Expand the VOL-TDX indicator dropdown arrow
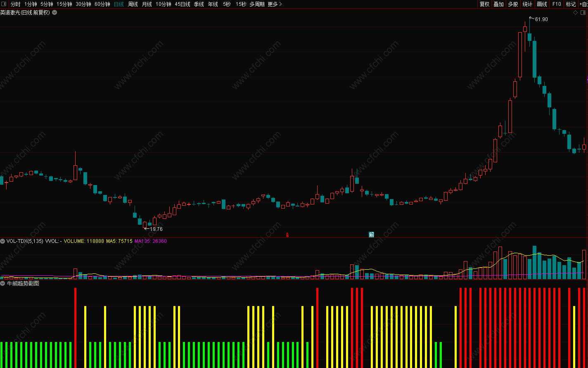The width and height of the screenshot is (588, 368). click(2, 241)
